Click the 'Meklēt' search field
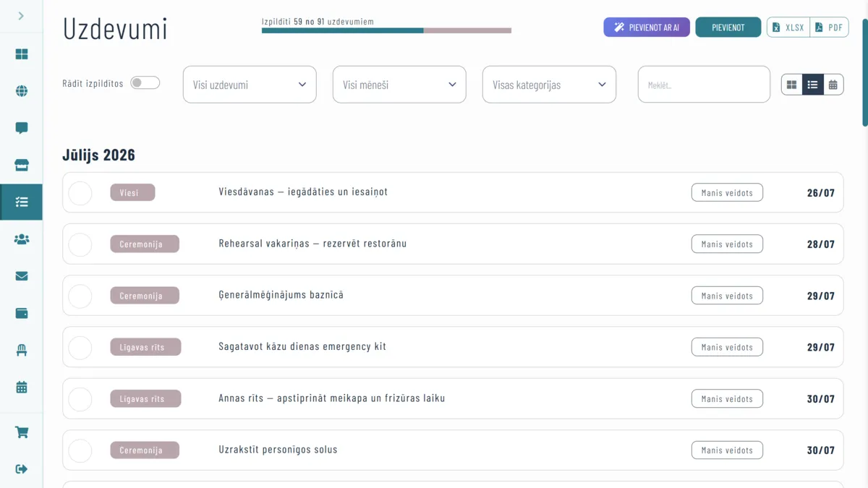The image size is (868, 488). click(x=704, y=85)
